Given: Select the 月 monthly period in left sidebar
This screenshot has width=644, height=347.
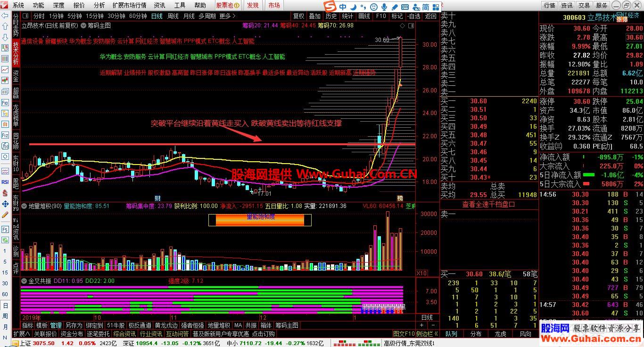Looking at the screenshot, I should tap(5, 327).
